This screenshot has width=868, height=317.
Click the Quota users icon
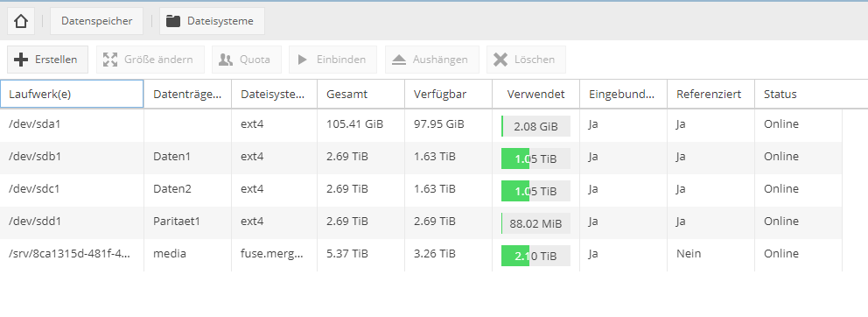(x=225, y=60)
